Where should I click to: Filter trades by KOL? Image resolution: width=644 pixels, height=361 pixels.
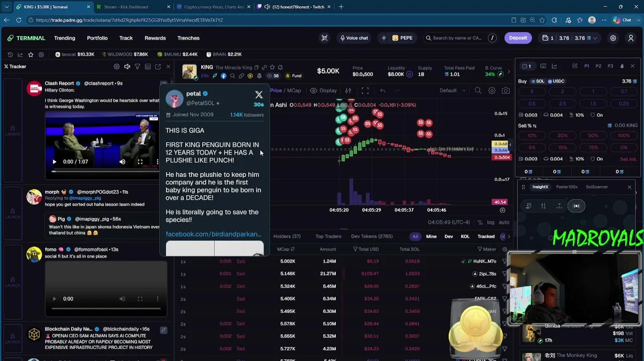[x=465, y=236]
